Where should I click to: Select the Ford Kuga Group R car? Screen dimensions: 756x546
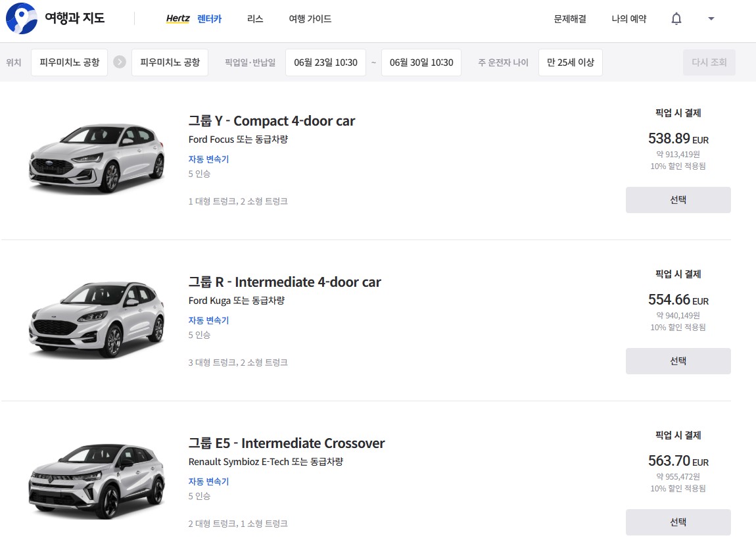678,361
